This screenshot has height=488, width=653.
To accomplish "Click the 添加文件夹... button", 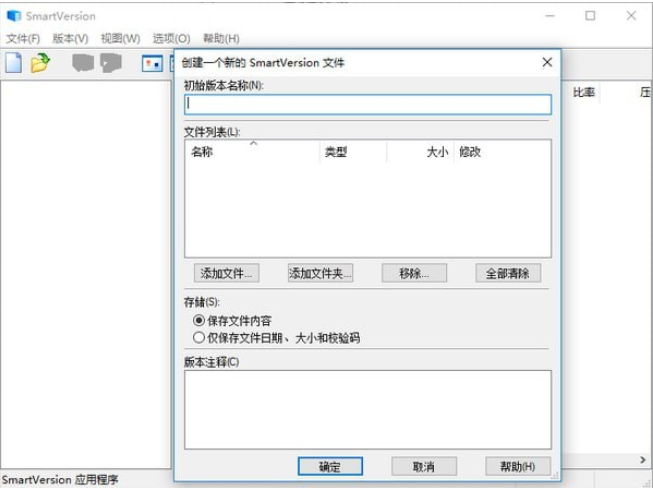I will 320,273.
